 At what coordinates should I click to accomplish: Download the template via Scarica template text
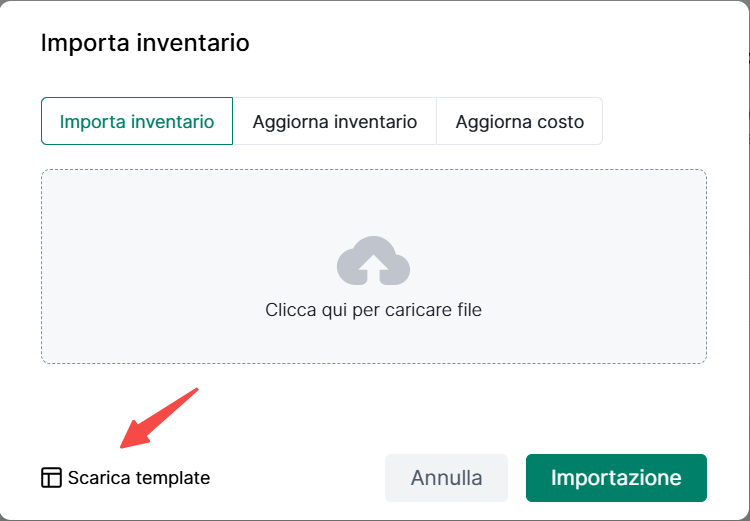pos(138,478)
